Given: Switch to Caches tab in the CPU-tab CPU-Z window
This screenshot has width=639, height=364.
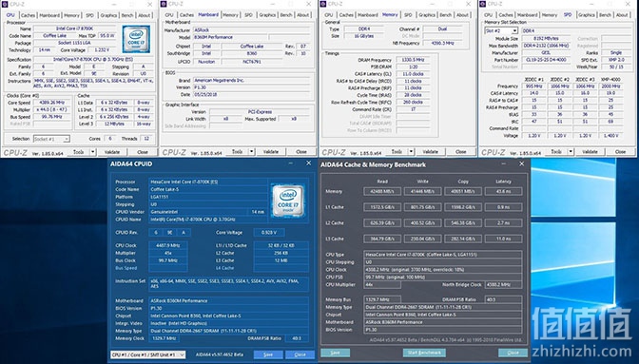Looking at the screenshot, I should pos(28,15).
